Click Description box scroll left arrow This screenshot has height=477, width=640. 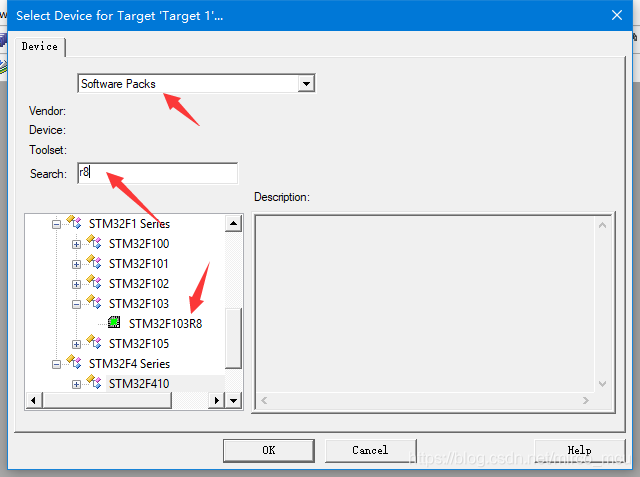tap(264, 400)
